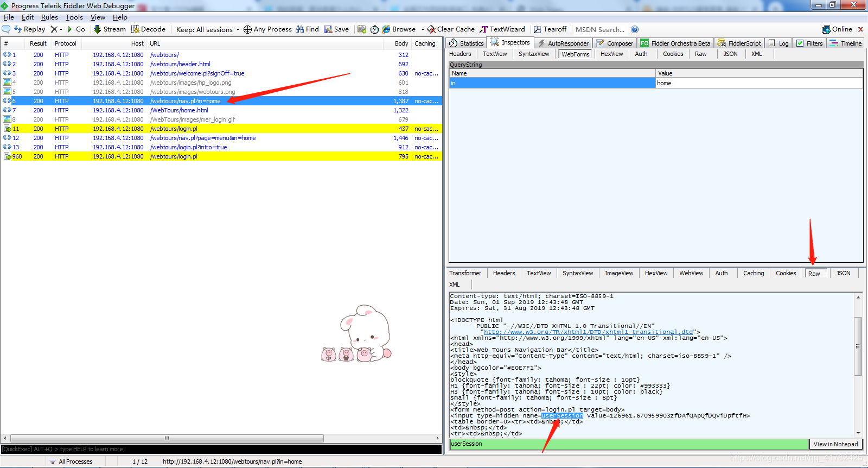868x468 pixels.
Task: Open Fiddler Orchestra Beta tab
Action: click(x=675, y=43)
